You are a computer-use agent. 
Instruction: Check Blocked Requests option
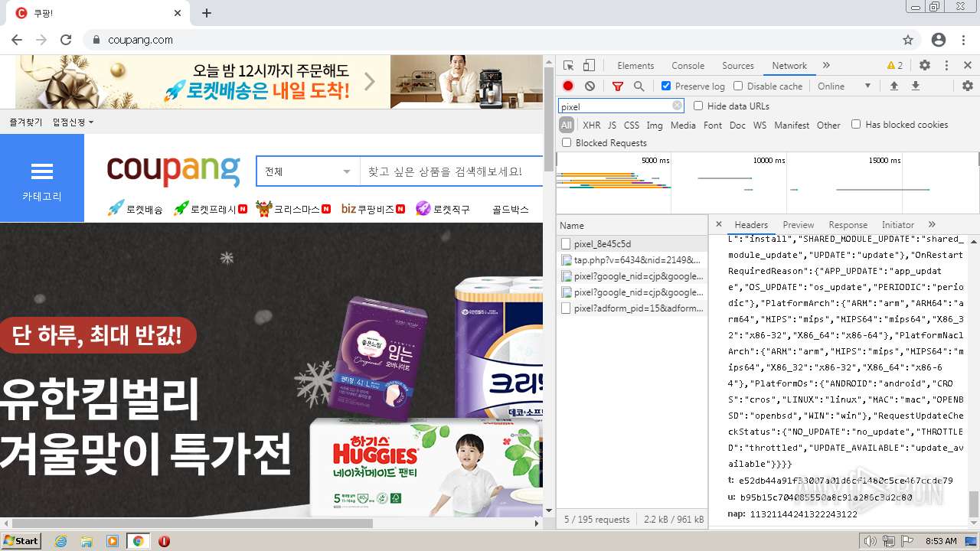tap(567, 143)
